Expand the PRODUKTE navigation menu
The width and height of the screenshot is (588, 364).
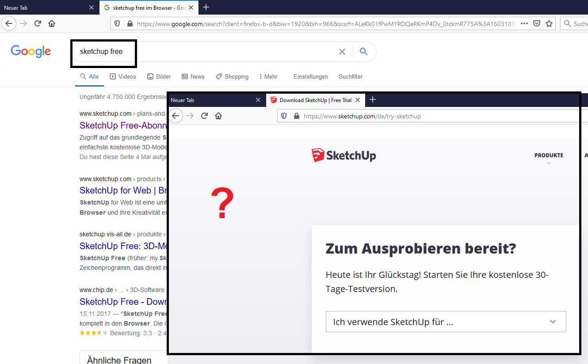[x=549, y=155]
